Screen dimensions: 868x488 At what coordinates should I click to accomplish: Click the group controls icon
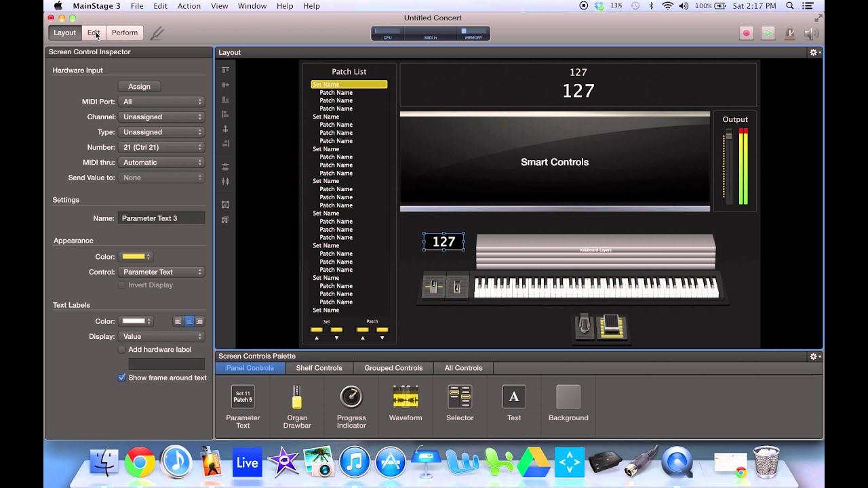pos(226,204)
